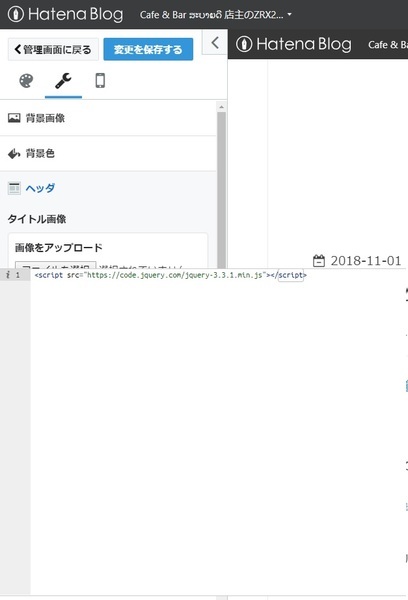
Task: Expand the 背景色 section
Action: coord(108,153)
